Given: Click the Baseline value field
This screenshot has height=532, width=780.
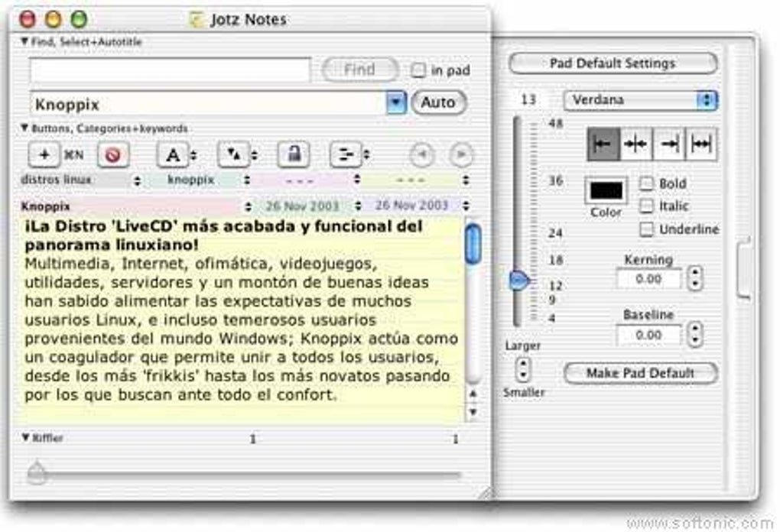Looking at the screenshot, I should (x=648, y=335).
